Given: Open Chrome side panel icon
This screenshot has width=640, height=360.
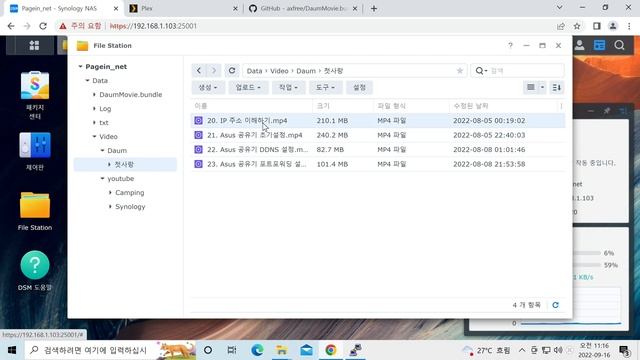Looking at the screenshot, I should (x=596, y=26).
